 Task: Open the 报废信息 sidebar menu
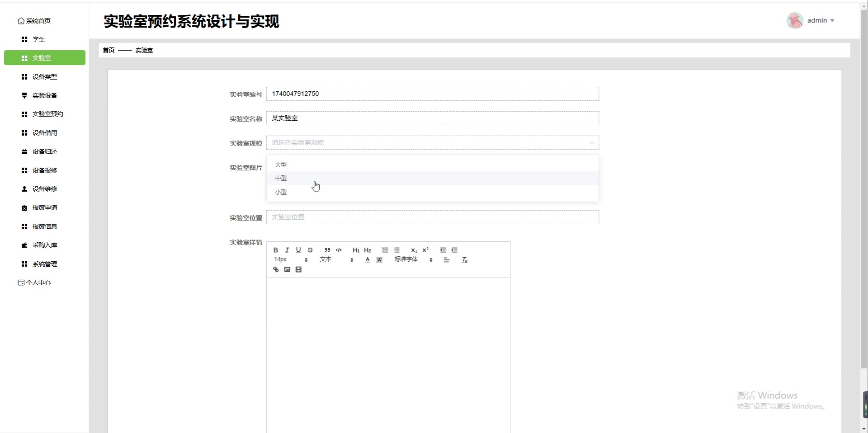point(45,226)
